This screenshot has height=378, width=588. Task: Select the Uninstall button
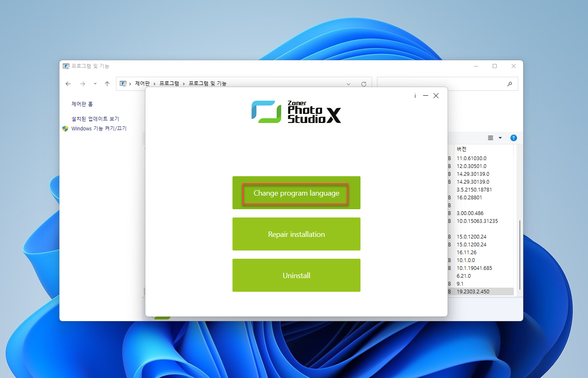pos(296,275)
